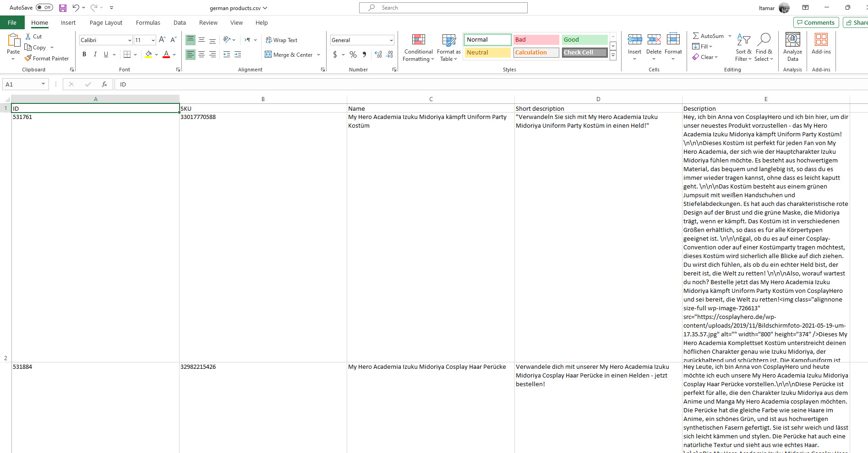Increase font size icon
The height and width of the screenshot is (453, 868).
[x=162, y=40]
